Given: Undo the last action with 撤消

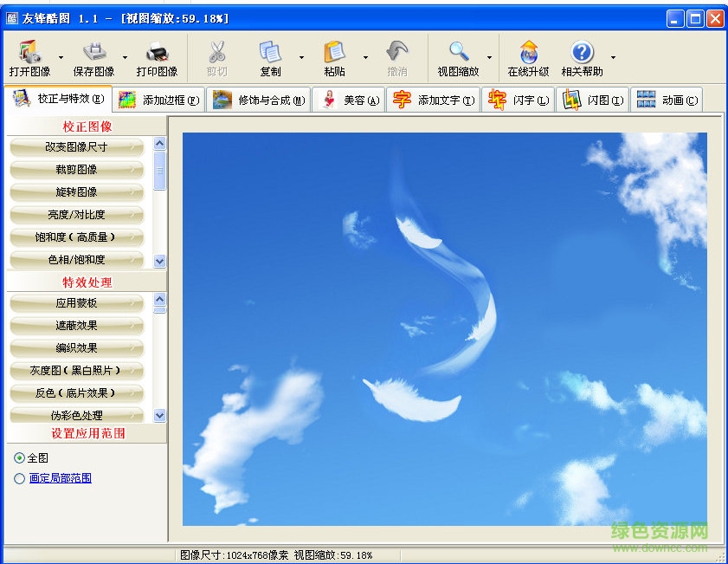Looking at the screenshot, I should click(397, 57).
